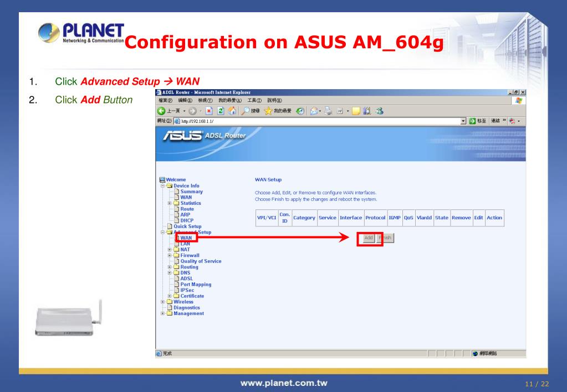Image resolution: width=567 pixels, height=392 pixels.
Task: Click the Messenger people icon
Action: [x=379, y=111]
